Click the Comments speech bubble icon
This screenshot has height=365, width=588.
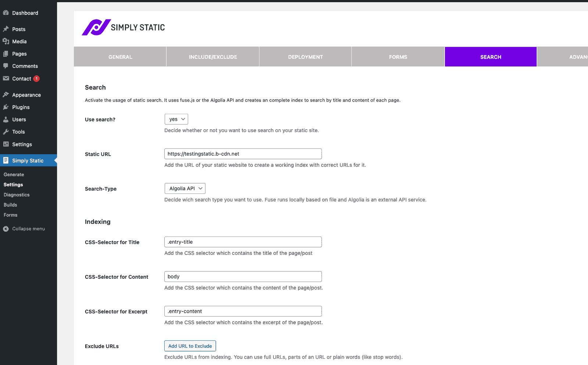tap(6, 66)
